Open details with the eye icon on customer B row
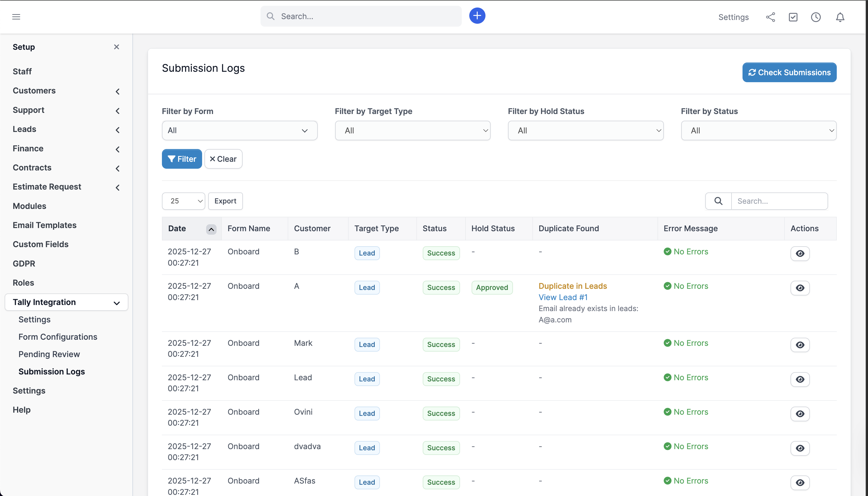This screenshot has height=496, width=868. pyautogui.click(x=800, y=253)
